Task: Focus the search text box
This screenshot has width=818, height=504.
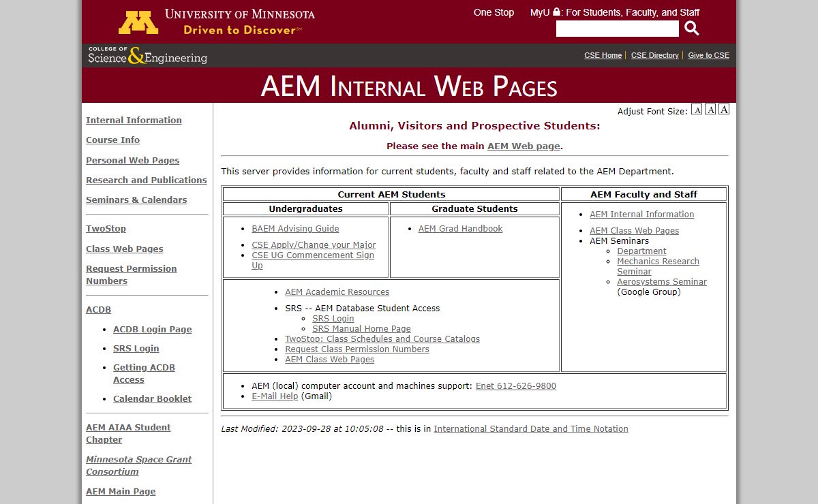Action: point(618,29)
